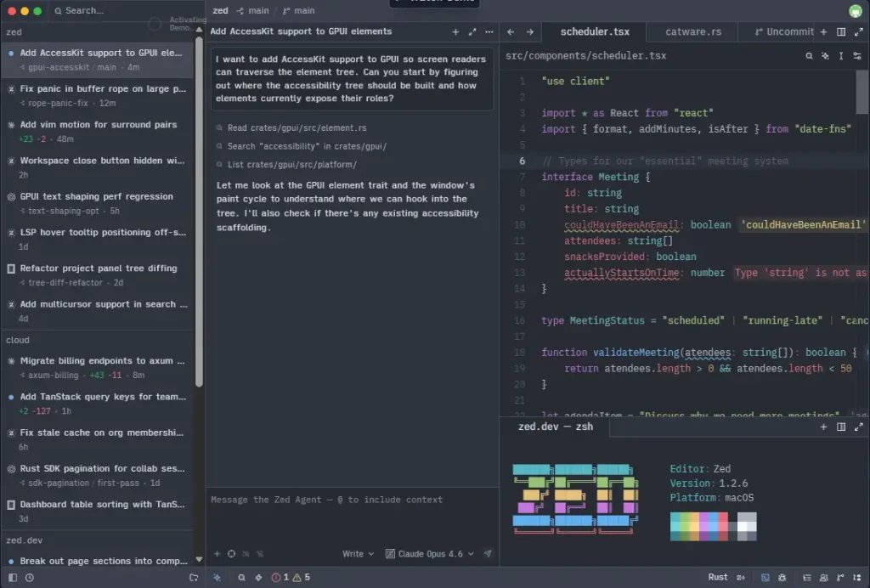Image resolution: width=870 pixels, height=588 pixels.
Task: Open editor controls settings icon
Action: click(x=857, y=55)
